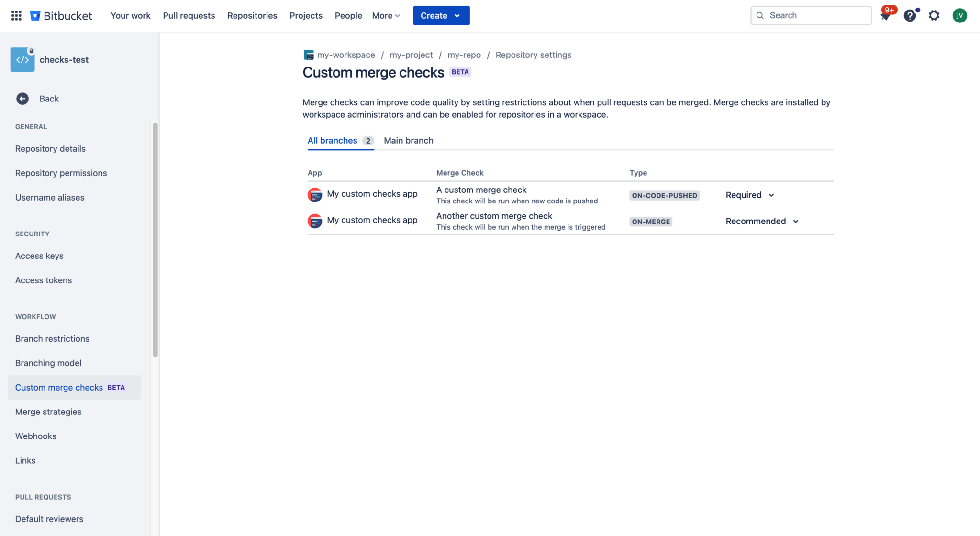Click the sidebar vertical scrollbar

(155, 239)
